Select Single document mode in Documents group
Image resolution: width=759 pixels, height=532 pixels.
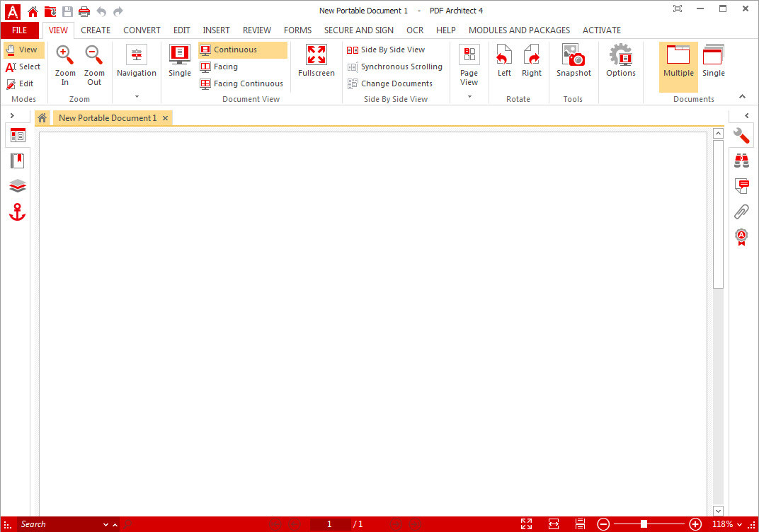(714, 61)
